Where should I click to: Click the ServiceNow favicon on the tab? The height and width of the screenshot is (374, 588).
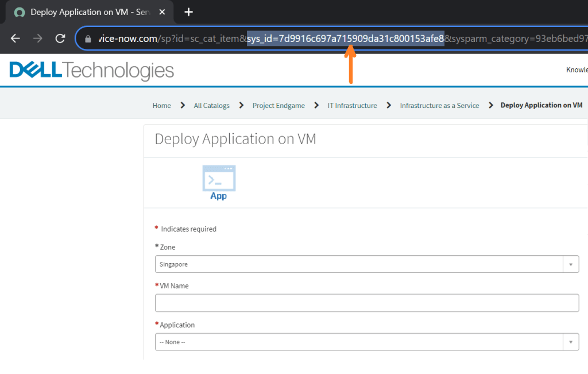point(20,12)
